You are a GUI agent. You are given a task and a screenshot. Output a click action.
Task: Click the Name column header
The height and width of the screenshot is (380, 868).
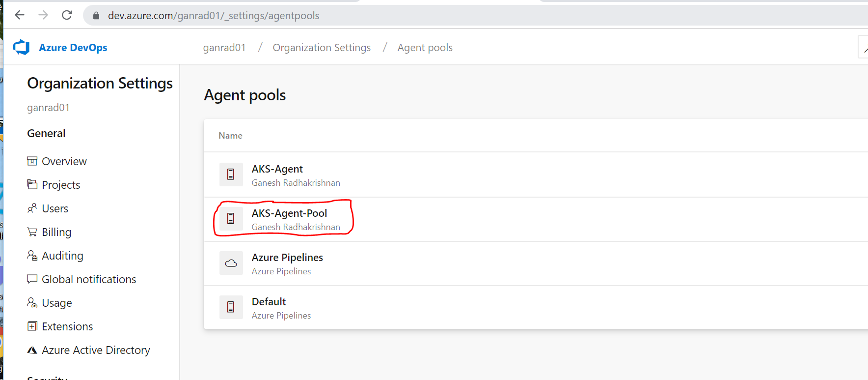point(230,136)
